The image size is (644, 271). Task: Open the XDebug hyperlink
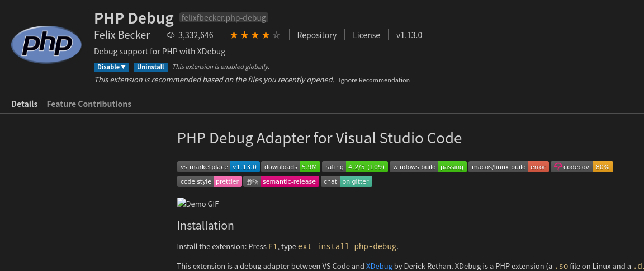(379, 266)
